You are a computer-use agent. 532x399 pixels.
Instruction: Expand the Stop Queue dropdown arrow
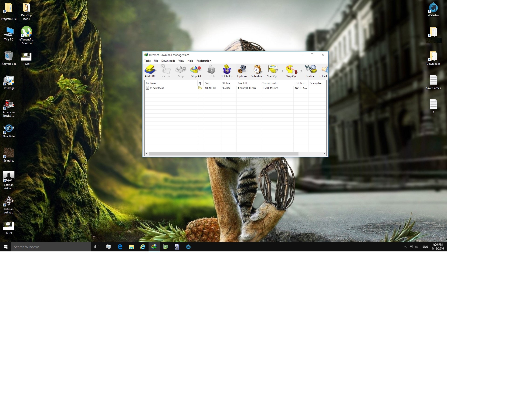[301, 71]
